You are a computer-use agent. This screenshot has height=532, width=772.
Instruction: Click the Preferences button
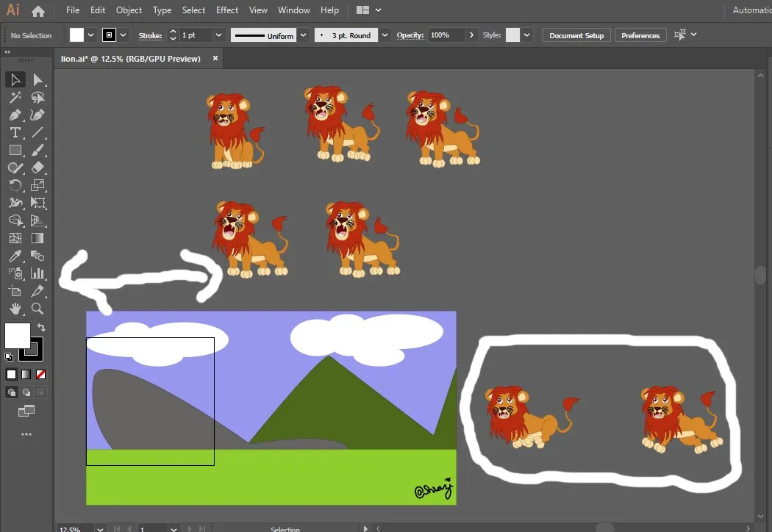(640, 35)
